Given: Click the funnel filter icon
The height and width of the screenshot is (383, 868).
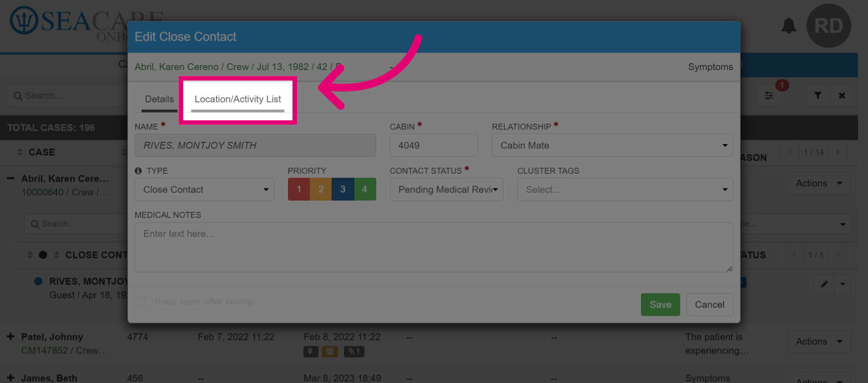Looking at the screenshot, I should click(818, 96).
